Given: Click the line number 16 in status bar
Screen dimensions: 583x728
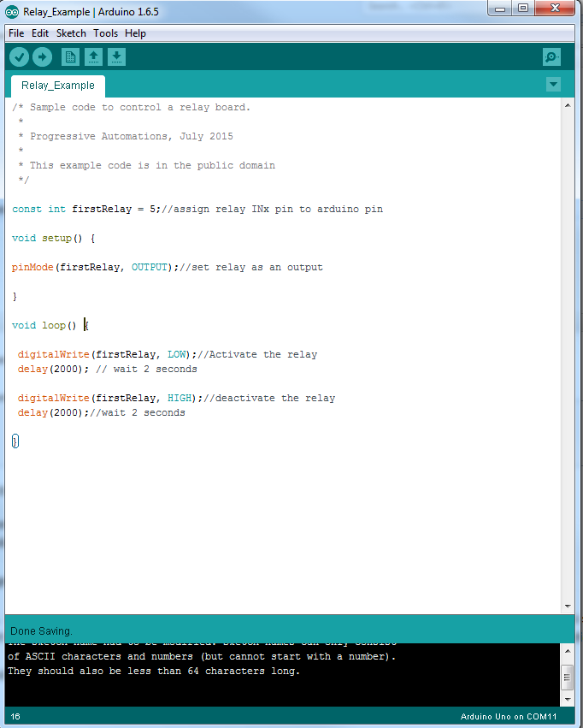Looking at the screenshot, I should [15, 716].
